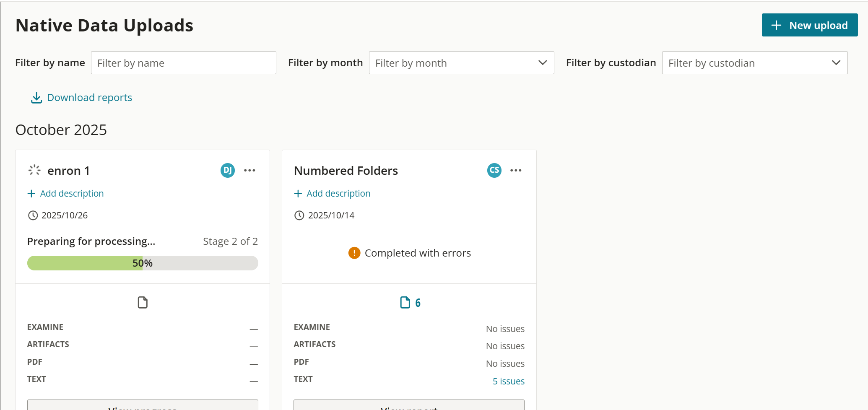
Task: Click plus icon before Numbered Folders description
Action: (298, 194)
